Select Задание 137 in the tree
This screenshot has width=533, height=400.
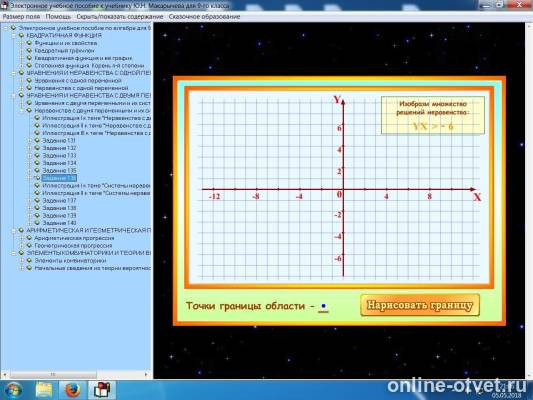tap(59, 201)
